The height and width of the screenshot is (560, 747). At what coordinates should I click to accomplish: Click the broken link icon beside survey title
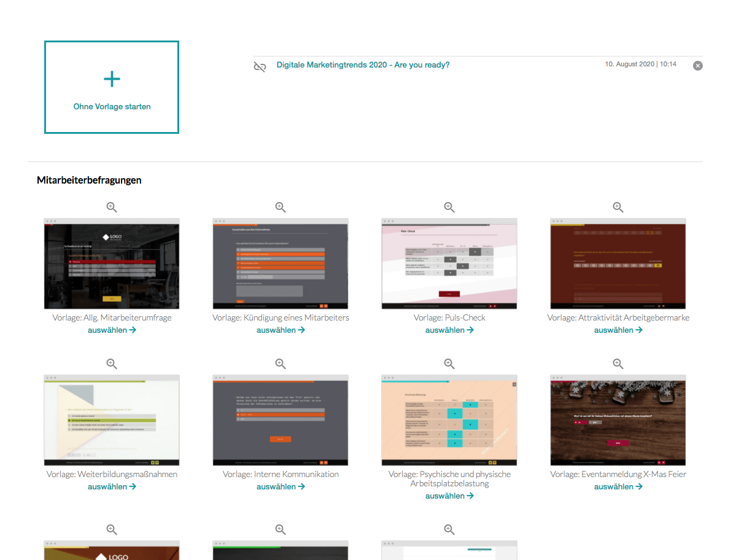260,66
